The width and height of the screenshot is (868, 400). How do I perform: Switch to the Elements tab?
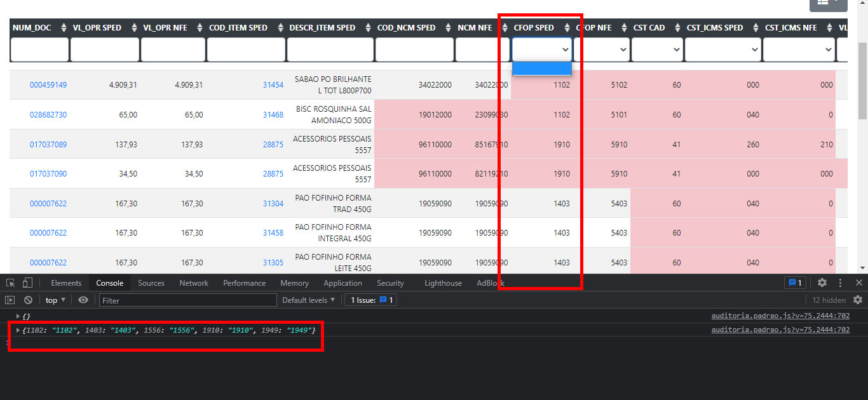[x=66, y=283]
